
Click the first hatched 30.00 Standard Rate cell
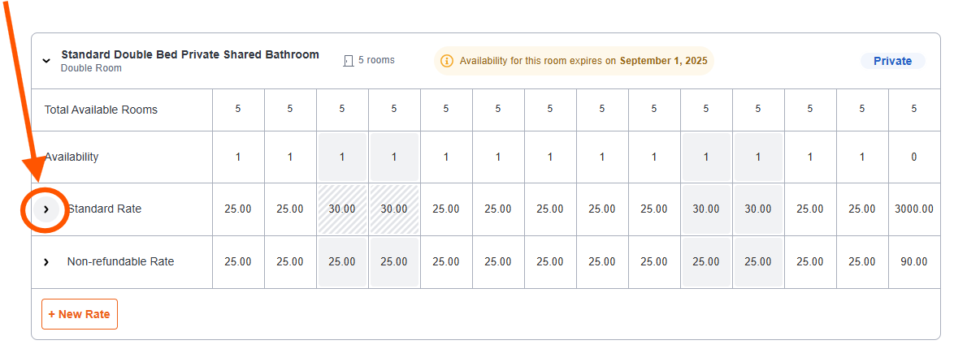point(342,209)
